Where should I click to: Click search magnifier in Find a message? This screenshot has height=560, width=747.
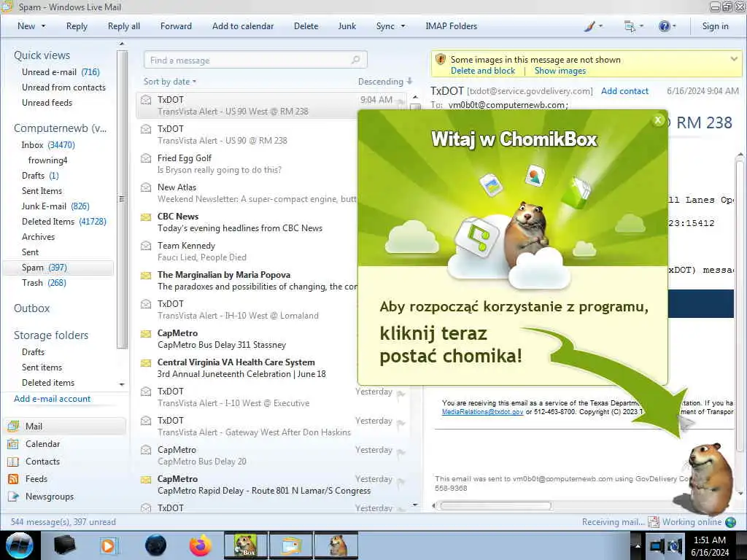pos(355,60)
